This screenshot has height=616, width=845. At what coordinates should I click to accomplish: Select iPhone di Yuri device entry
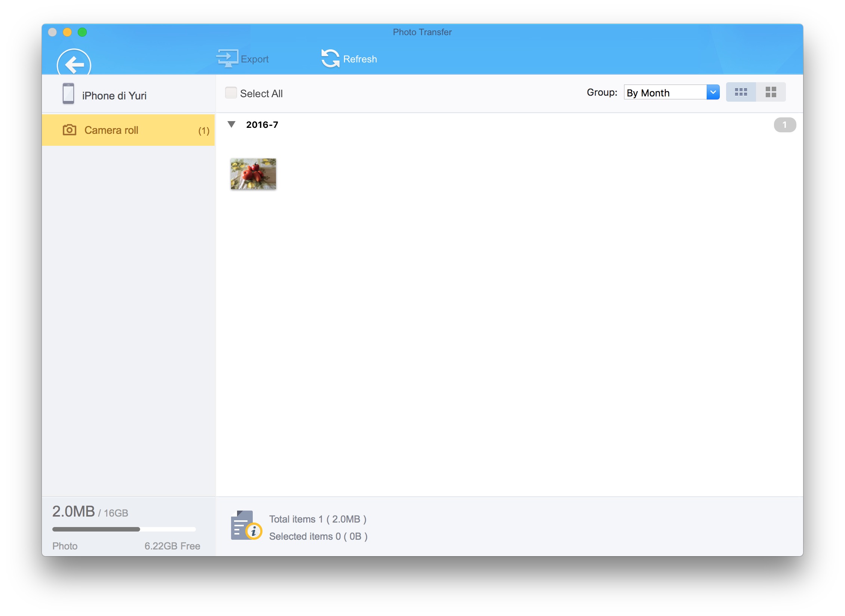[114, 96]
